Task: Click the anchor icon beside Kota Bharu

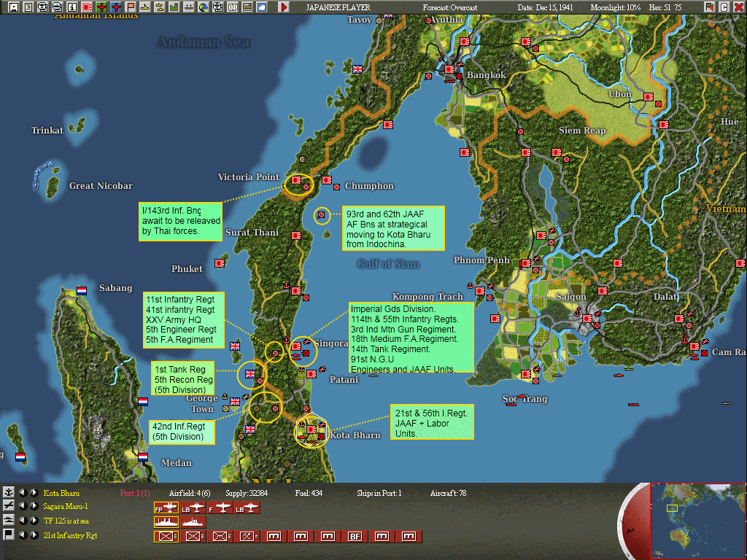Action: click(9, 492)
